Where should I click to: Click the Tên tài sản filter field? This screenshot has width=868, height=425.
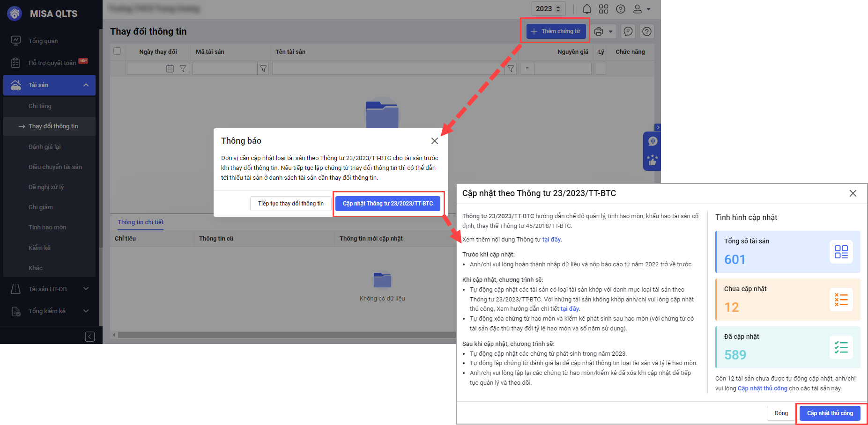click(x=388, y=68)
